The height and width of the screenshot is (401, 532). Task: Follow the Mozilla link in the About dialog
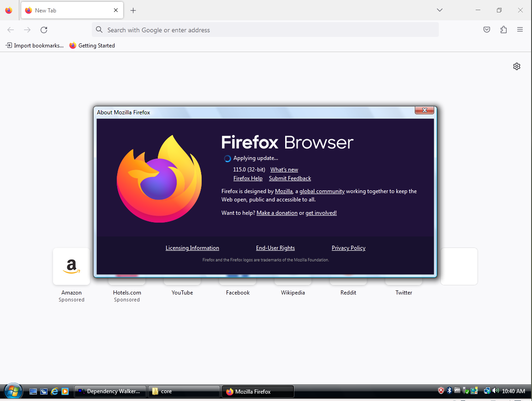click(284, 191)
